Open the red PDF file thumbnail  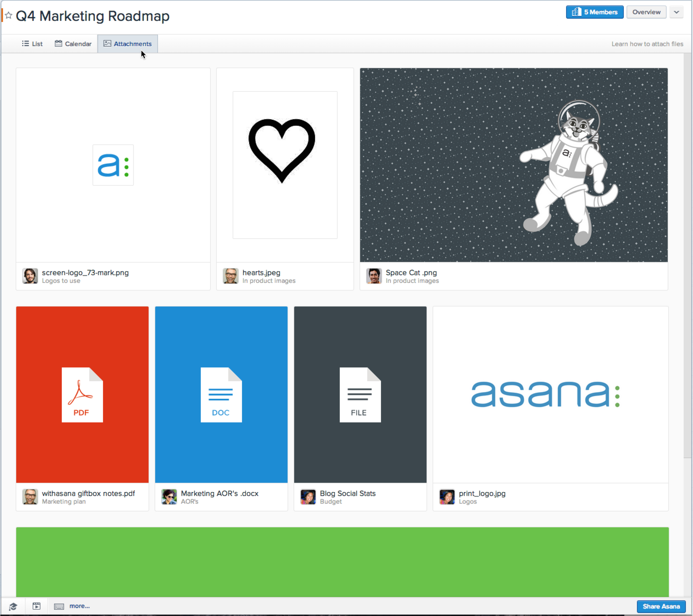82,394
